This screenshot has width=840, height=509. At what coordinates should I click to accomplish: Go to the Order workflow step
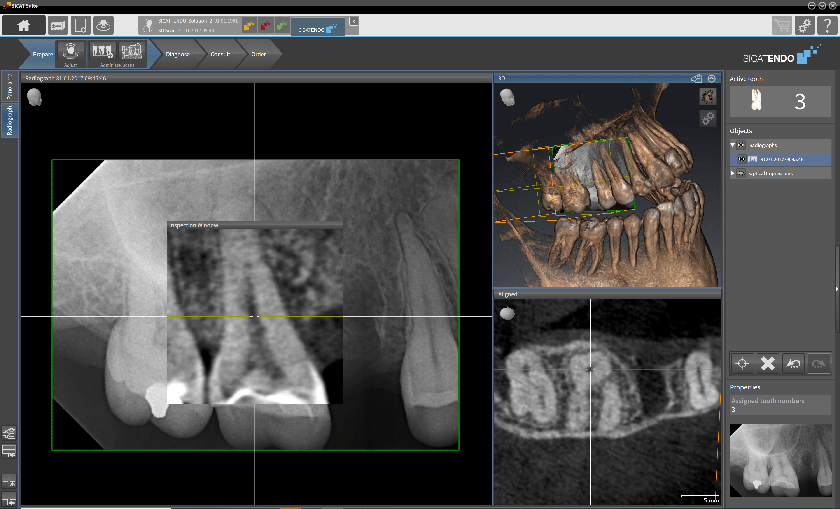point(258,54)
